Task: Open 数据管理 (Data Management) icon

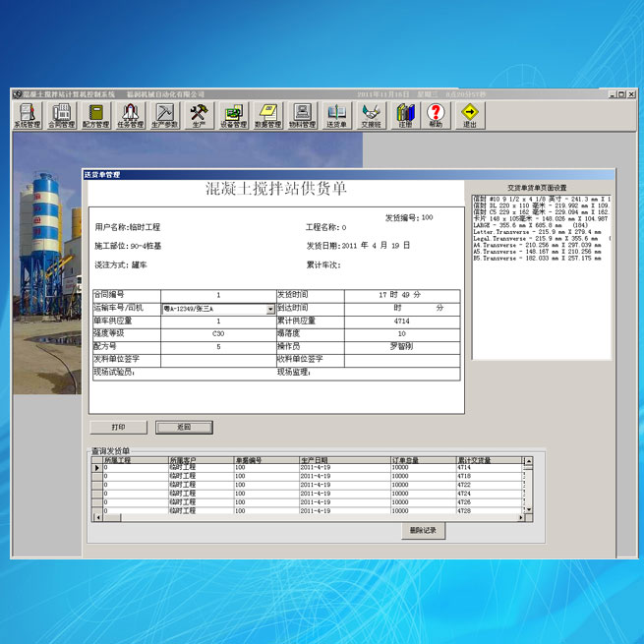Action: click(x=267, y=116)
